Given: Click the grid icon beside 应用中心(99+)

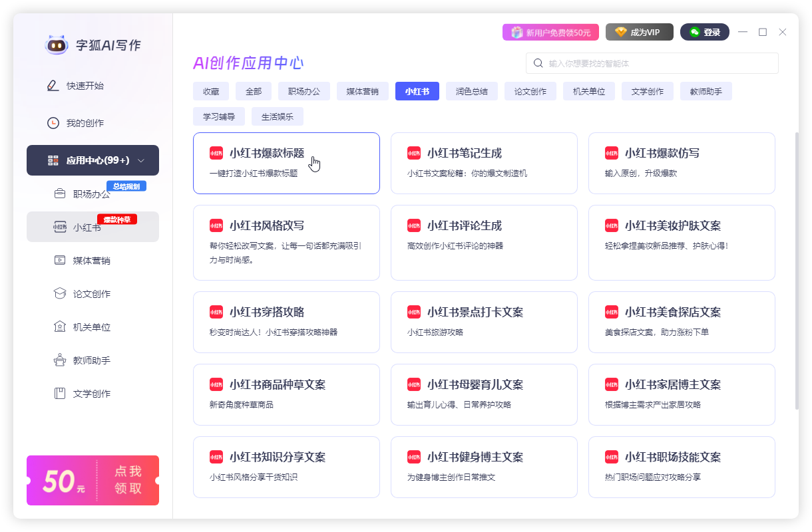Looking at the screenshot, I should coord(53,160).
